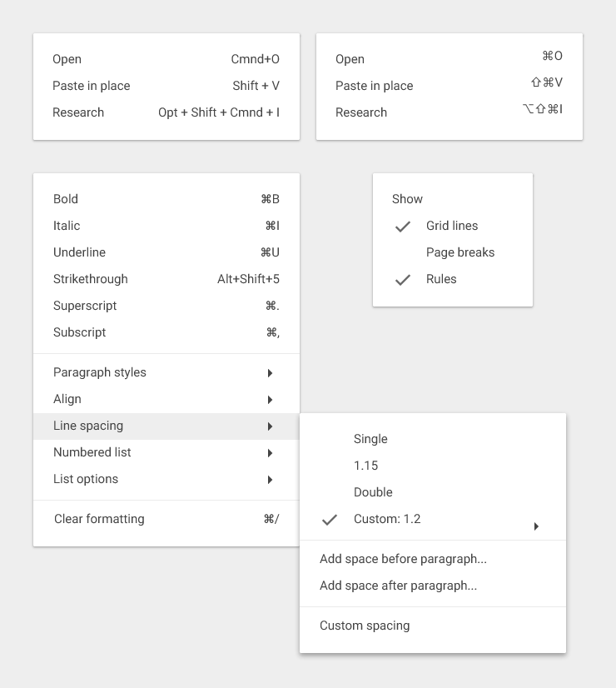616x688 pixels.
Task: Click Research with symbol shortcut
Action: click(361, 112)
